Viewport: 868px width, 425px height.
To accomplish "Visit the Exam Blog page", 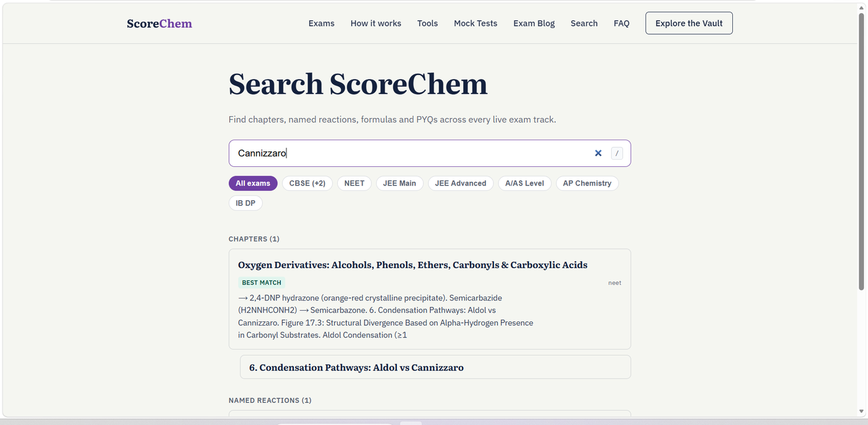I will pos(534,24).
